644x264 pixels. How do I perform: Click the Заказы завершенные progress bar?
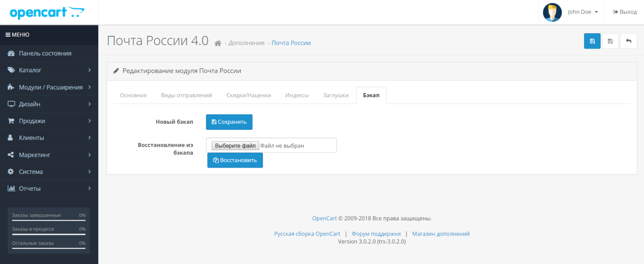[49, 221]
